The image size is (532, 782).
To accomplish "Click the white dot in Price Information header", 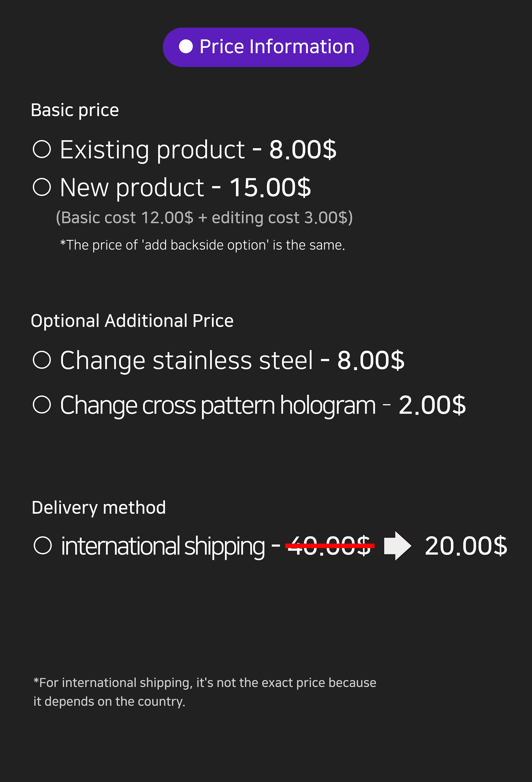I will [186, 47].
